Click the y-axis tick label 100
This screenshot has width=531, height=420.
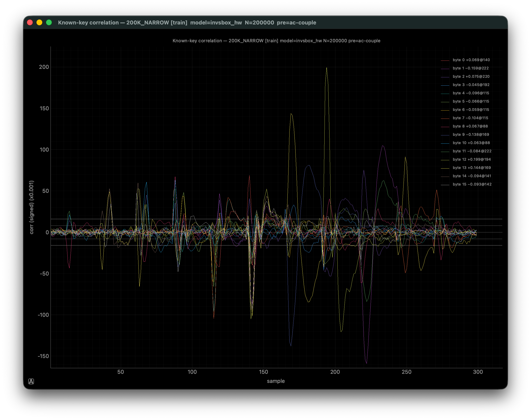point(44,149)
